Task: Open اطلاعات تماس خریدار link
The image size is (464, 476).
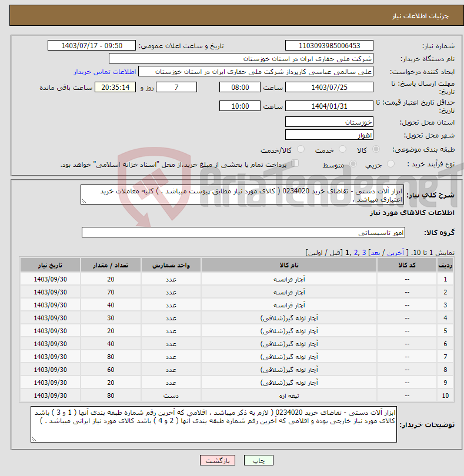Action: 105,72
